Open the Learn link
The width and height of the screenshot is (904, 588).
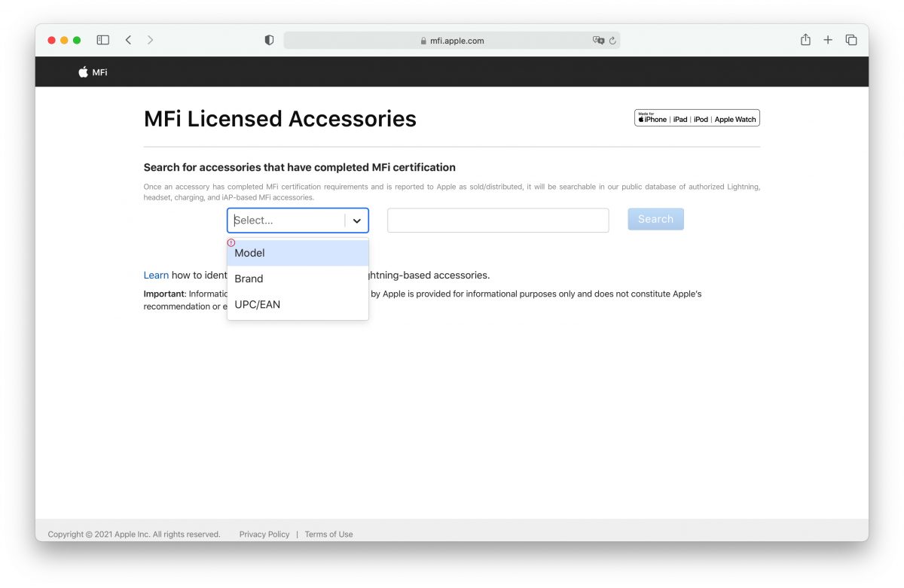[156, 276]
